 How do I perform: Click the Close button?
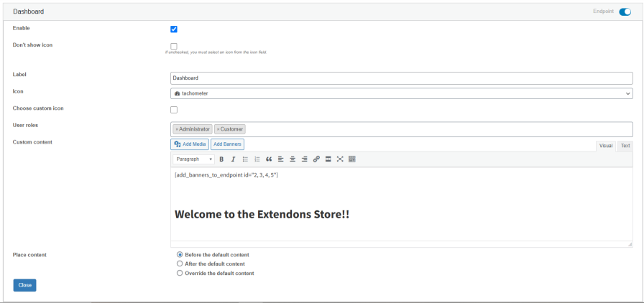click(x=24, y=285)
